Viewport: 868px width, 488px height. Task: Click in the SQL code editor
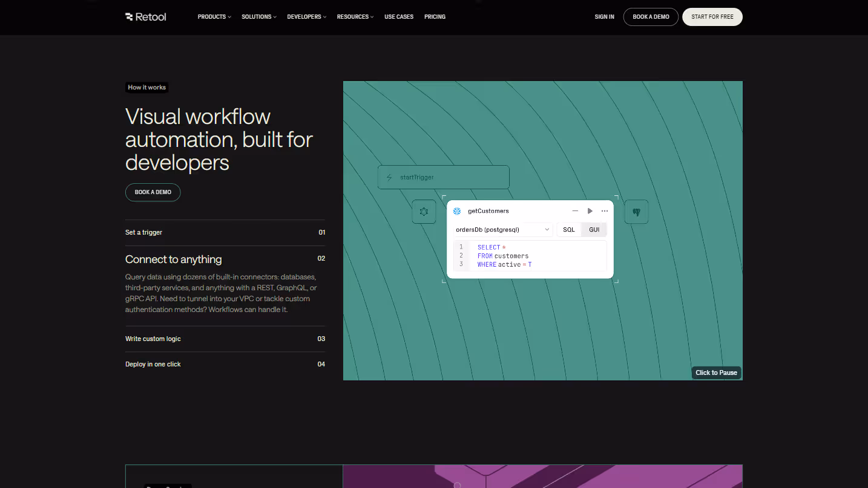(530, 256)
